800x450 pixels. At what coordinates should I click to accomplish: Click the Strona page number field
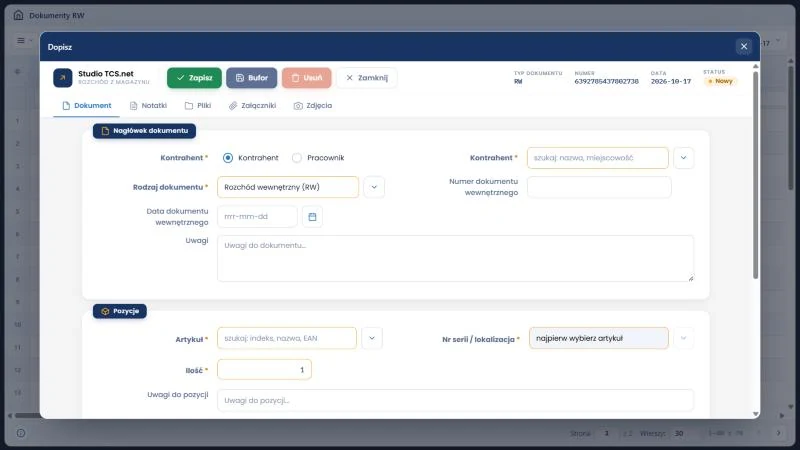(x=606, y=433)
